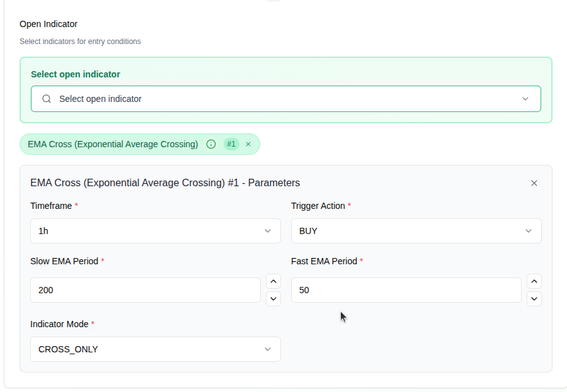567x392 pixels.
Task: Click the search magnifier icon in indicator selector
Action: [x=47, y=99]
